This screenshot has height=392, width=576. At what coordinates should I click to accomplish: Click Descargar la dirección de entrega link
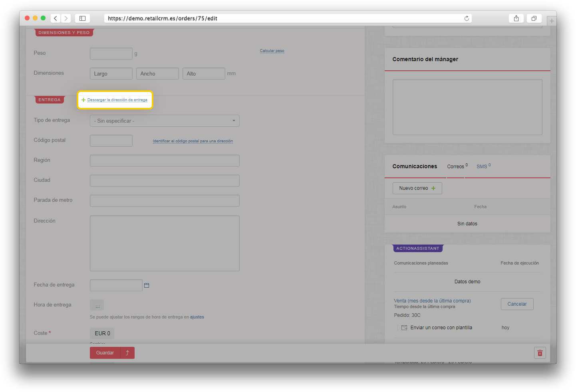tap(117, 100)
